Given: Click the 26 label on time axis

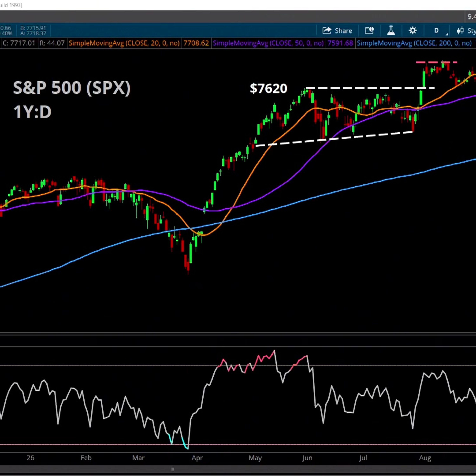Looking at the screenshot, I should [30, 458].
